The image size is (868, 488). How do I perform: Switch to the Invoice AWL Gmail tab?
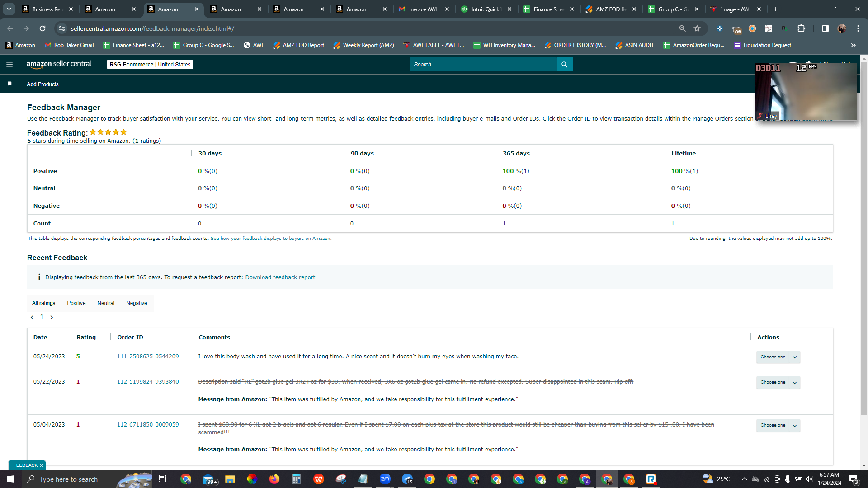(423, 9)
